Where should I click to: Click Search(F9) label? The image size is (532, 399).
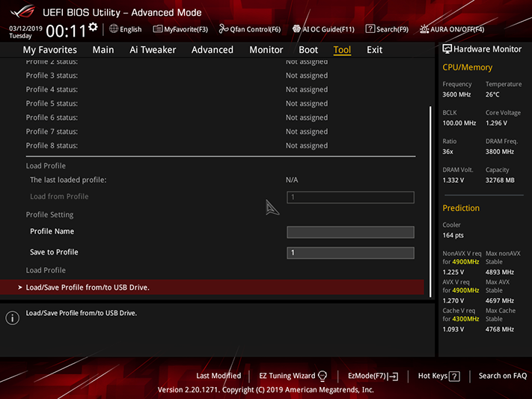click(x=392, y=29)
